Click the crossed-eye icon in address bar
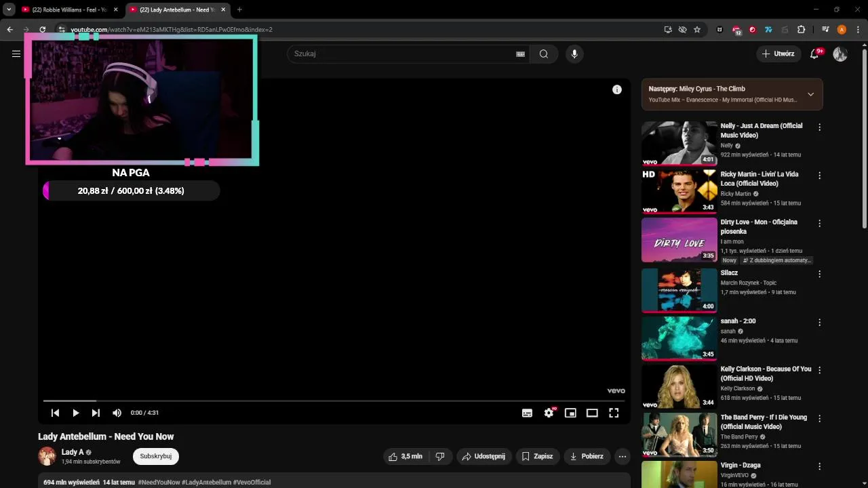 pyautogui.click(x=682, y=29)
